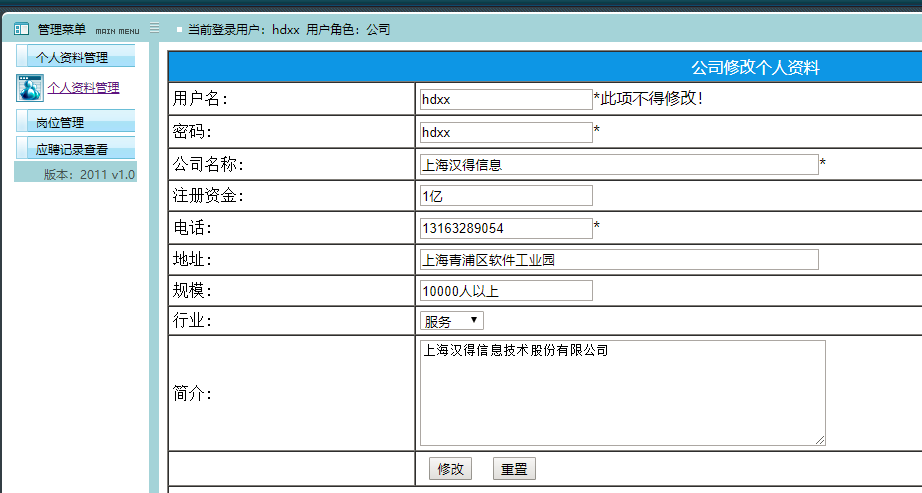Click the 简介 text area
Screen dimensions: 922x493
coord(623,393)
